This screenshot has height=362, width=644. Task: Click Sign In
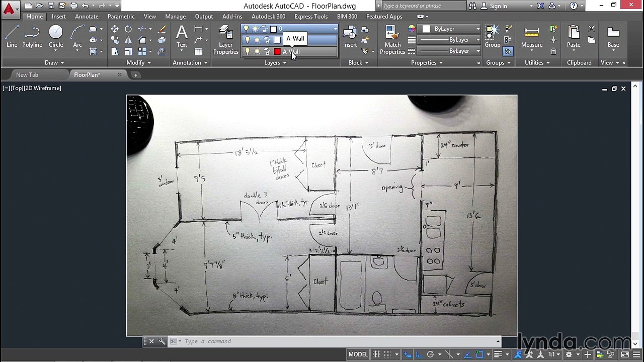click(498, 6)
